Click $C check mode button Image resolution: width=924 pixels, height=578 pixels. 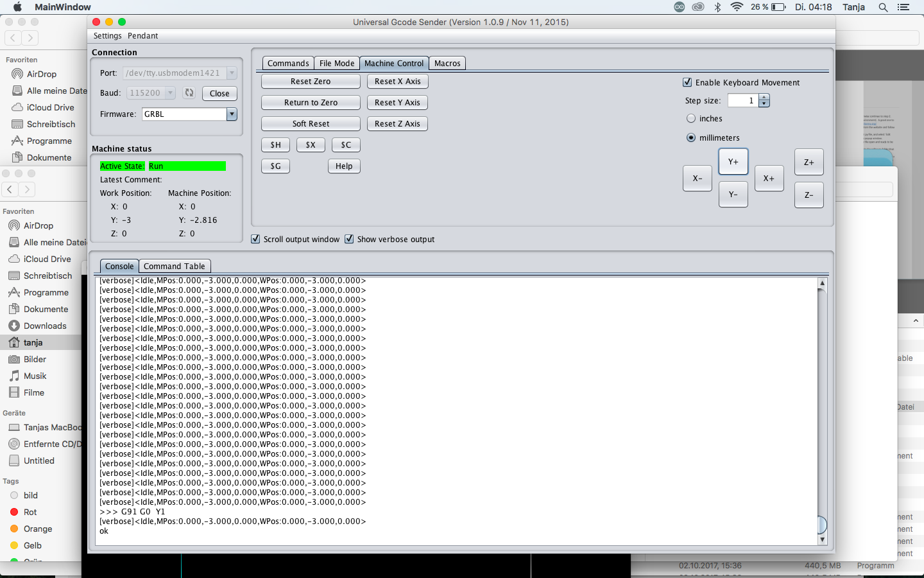click(346, 145)
